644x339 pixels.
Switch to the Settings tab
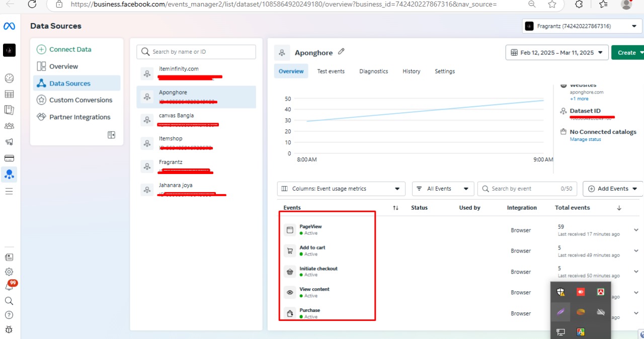tap(445, 71)
